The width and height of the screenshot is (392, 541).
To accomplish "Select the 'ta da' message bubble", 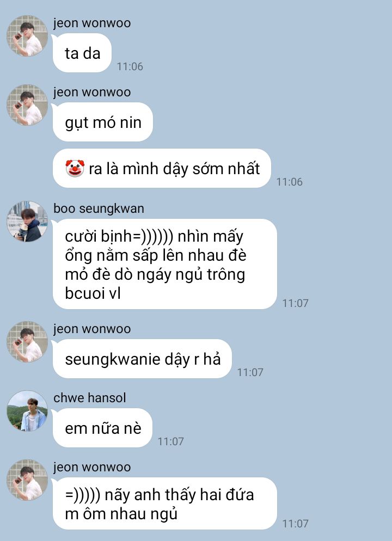I will 82,53.
